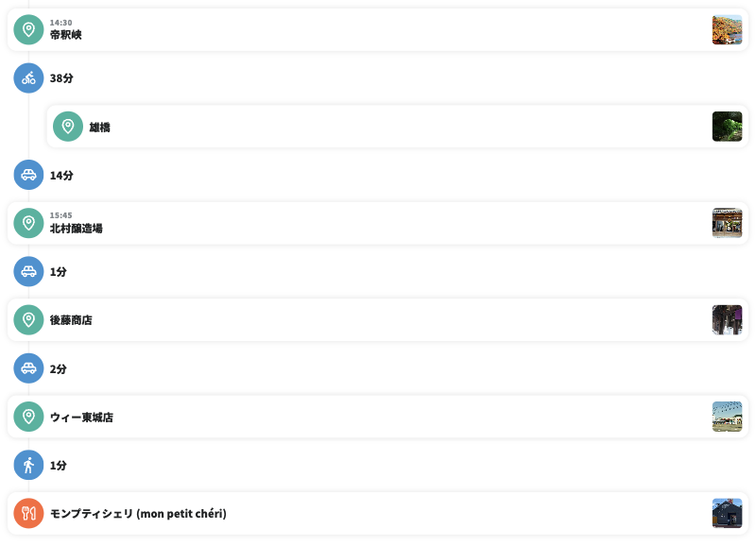
Task: Click the location pin icon for 北村醸造場
Action: [28, 223]
